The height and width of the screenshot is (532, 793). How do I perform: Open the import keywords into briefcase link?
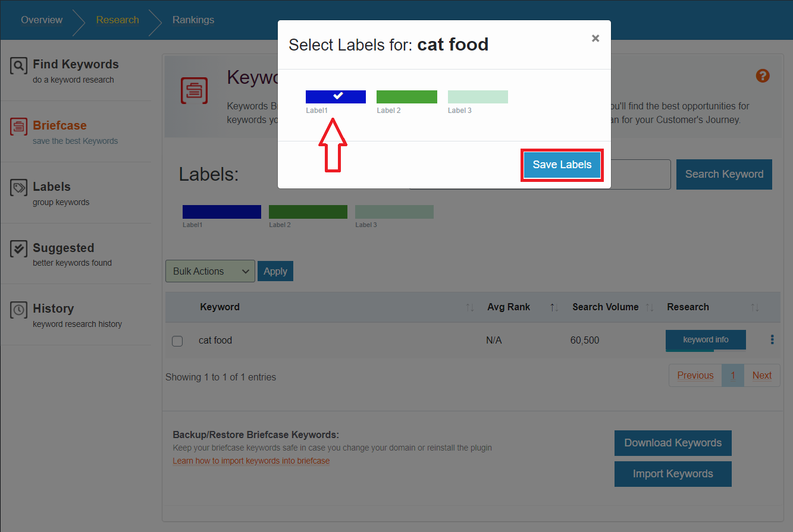[x=251, y=461]
